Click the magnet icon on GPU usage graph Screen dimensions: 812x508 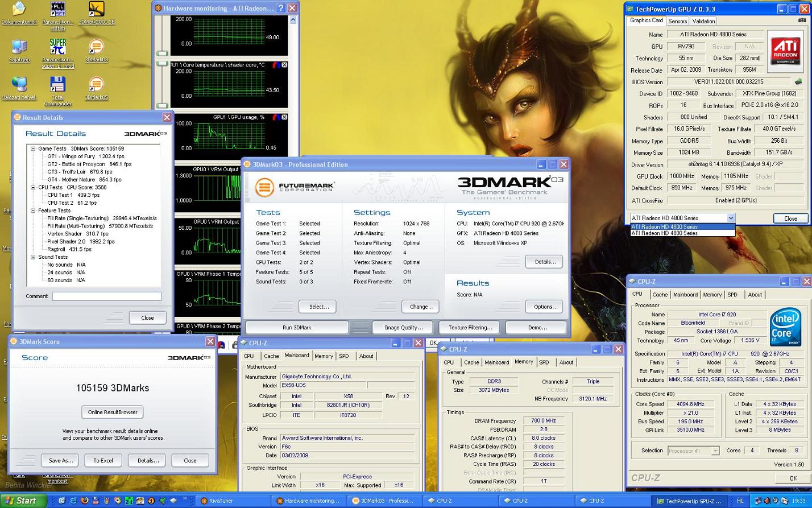(x=276, y=117)
